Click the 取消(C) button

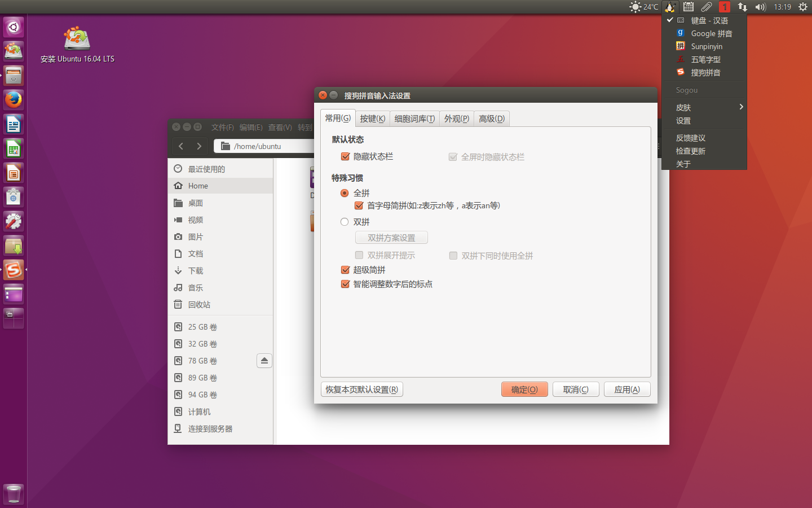[x=576, y=389]
